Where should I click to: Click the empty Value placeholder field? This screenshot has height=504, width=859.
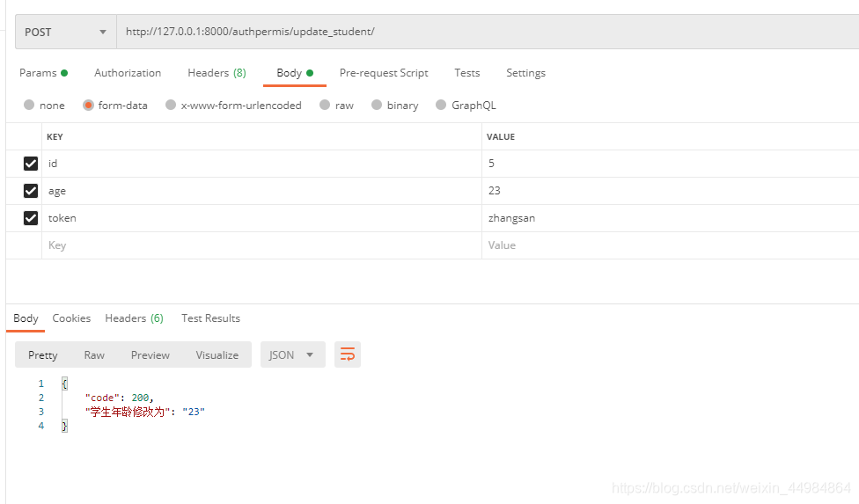[x=671, y=245]
